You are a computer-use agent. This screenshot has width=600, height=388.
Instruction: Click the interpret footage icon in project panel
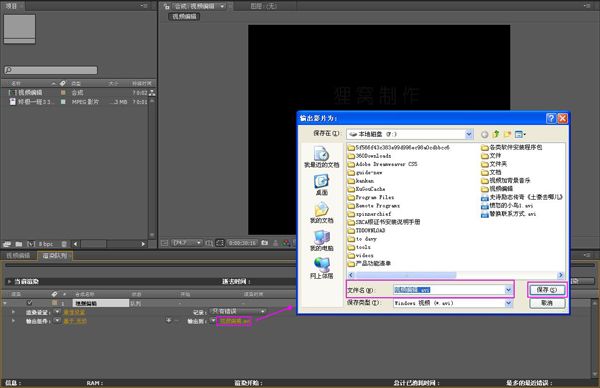(x=7, y=244)
